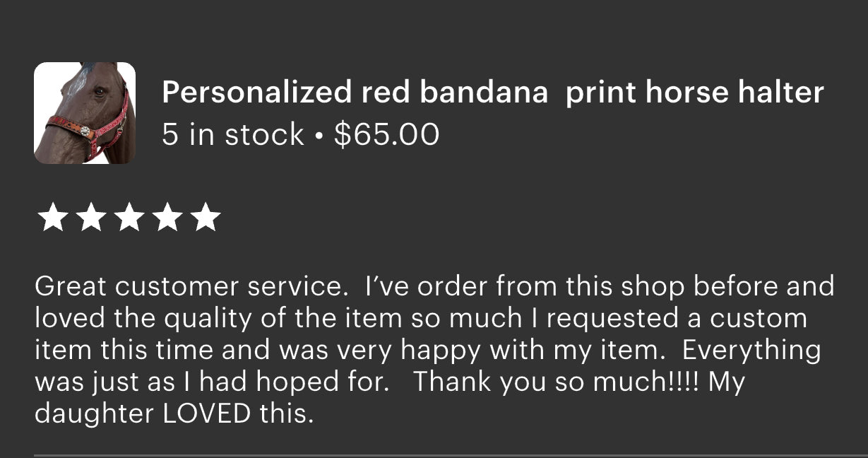The width and height of the screenshot is (868, 458).
Task: Click the word "Personalized" in the title
Action: (257, 93)
